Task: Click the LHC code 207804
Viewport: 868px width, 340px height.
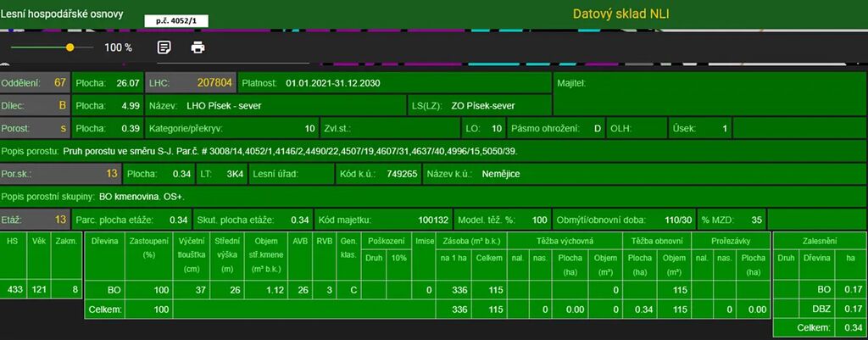Action: click(x=214, y=83)
